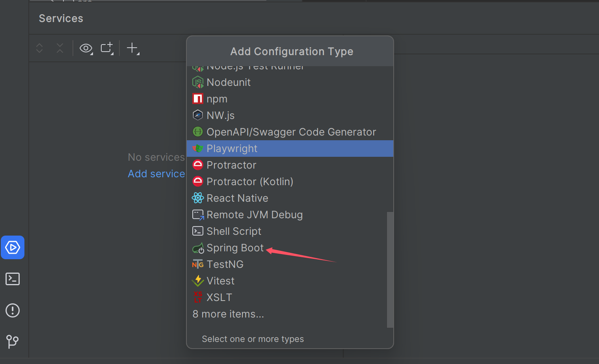
Task: Click the Nodeunit icon in the list
Action: coord(198,82)
